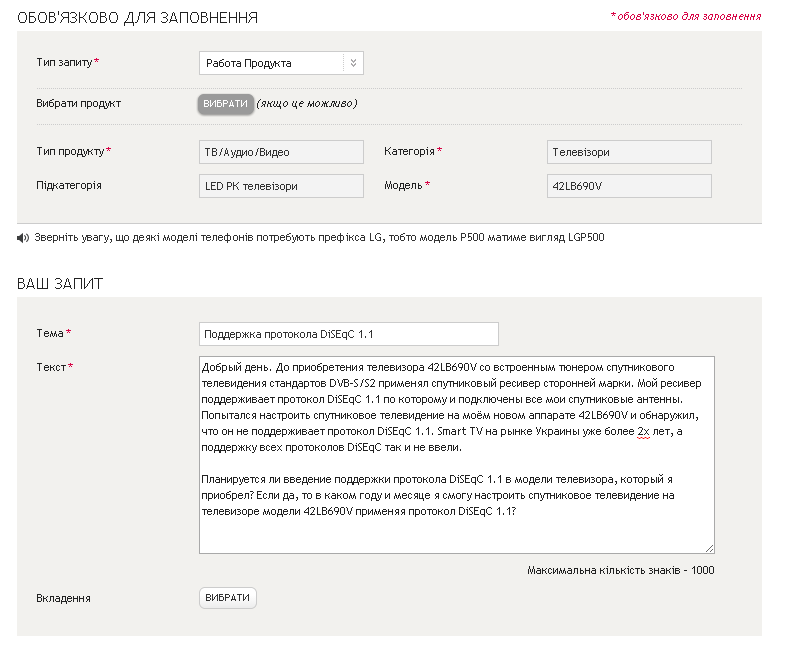Click inside the Текст message text area

point(456,500)
